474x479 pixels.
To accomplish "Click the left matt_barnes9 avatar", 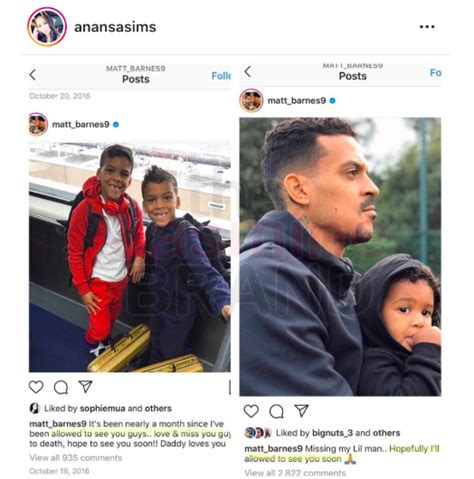I will [38, 124].
